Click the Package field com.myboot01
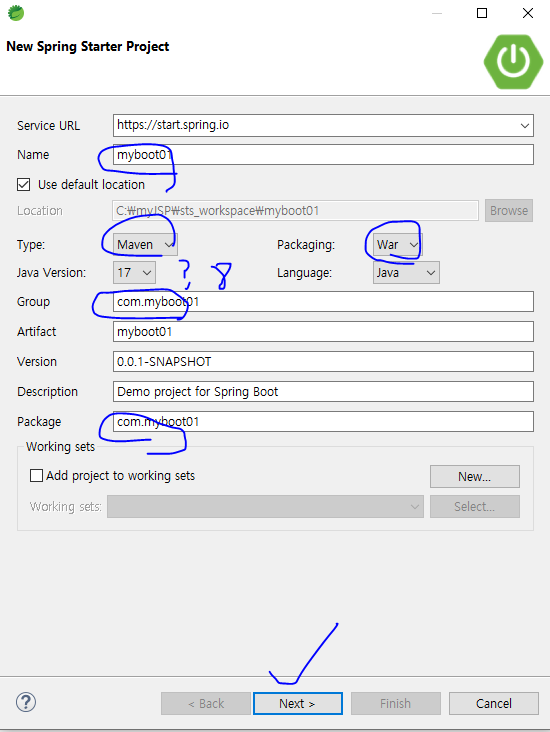 (x=323, y=422)
